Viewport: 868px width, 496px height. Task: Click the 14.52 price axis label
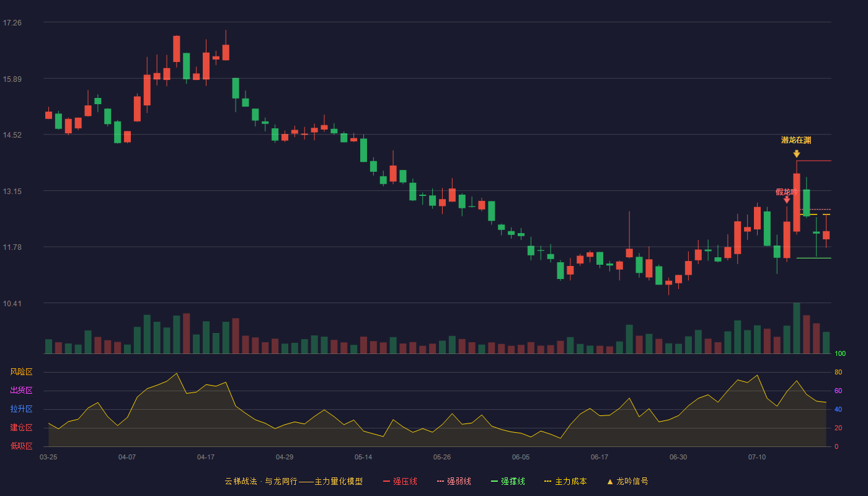12,135
